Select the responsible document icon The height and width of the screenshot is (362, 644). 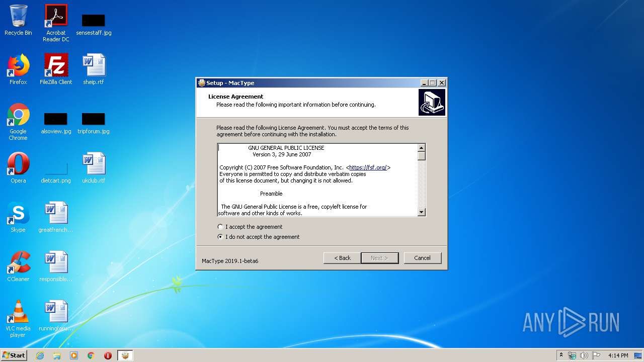pos(56,266)
